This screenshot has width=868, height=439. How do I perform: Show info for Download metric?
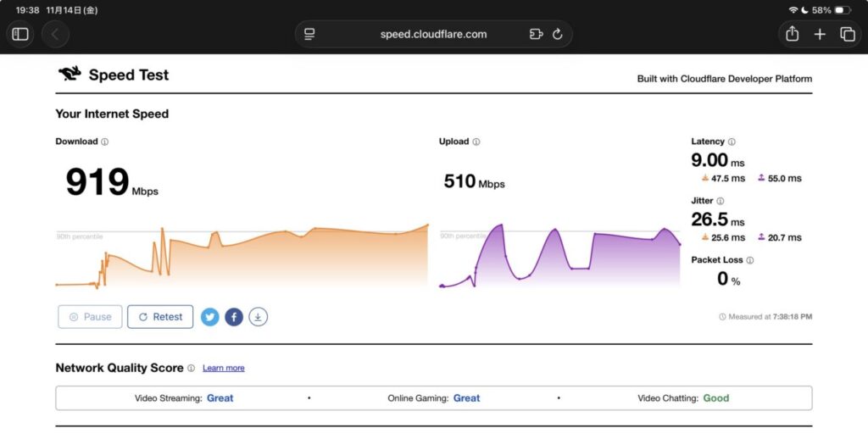[105, 142]
